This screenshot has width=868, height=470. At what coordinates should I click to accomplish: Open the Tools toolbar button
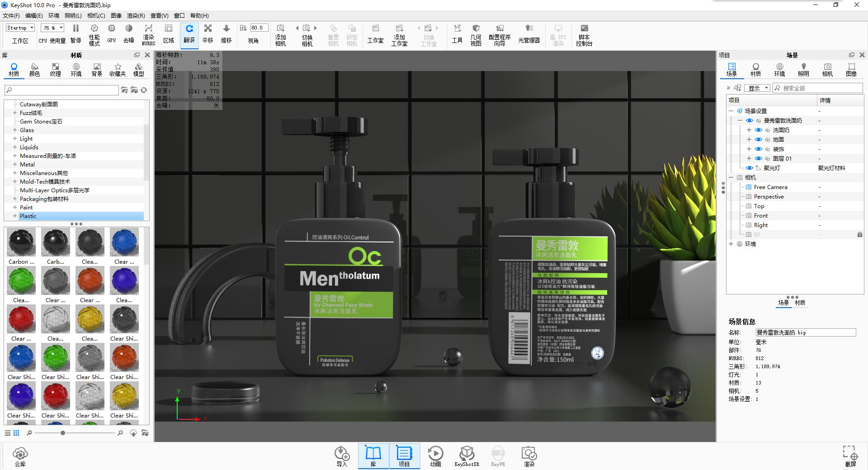pyautogui.click(x=457, y=34)
